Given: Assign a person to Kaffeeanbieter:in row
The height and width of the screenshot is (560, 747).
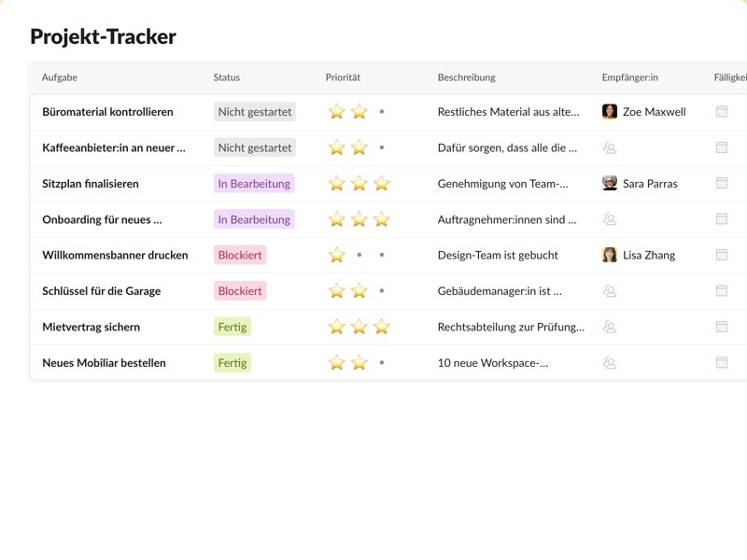Looking at the screenshot, I should coord(610,147).
